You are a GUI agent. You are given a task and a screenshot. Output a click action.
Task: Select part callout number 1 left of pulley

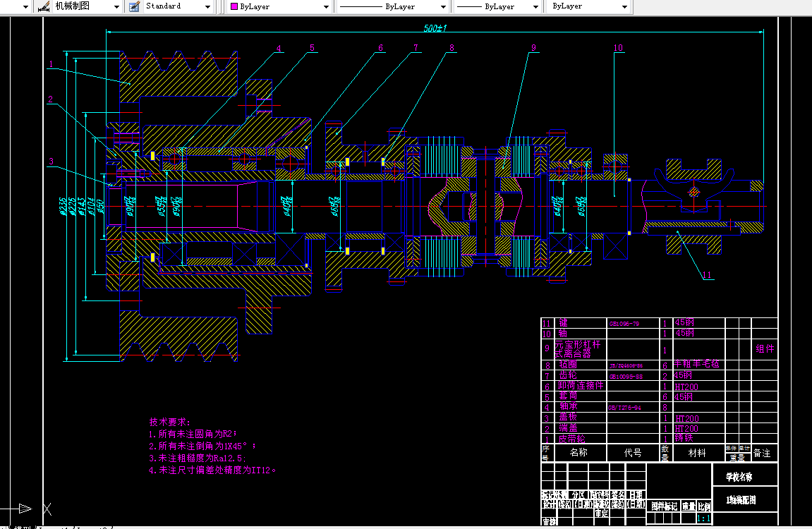point(51,64)
